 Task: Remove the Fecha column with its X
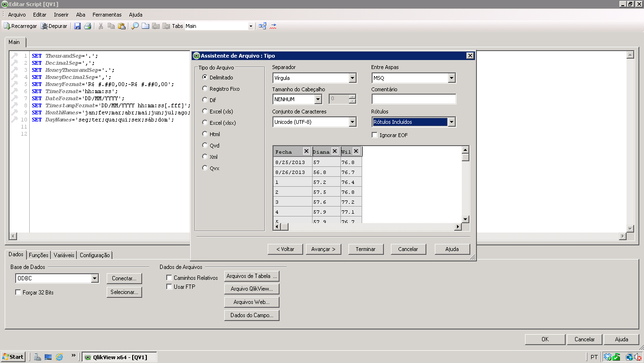tap(306, 151)
